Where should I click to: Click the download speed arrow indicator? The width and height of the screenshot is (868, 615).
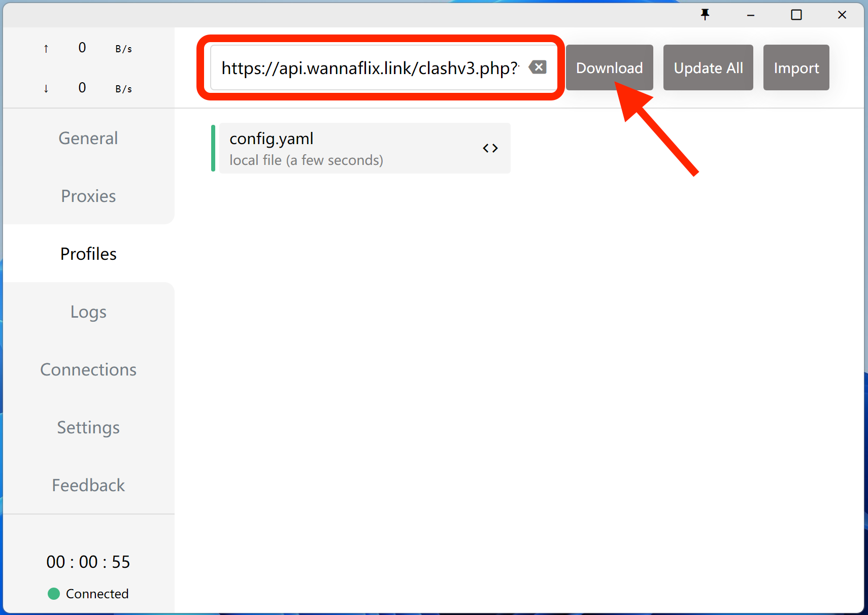click(46, 89)
